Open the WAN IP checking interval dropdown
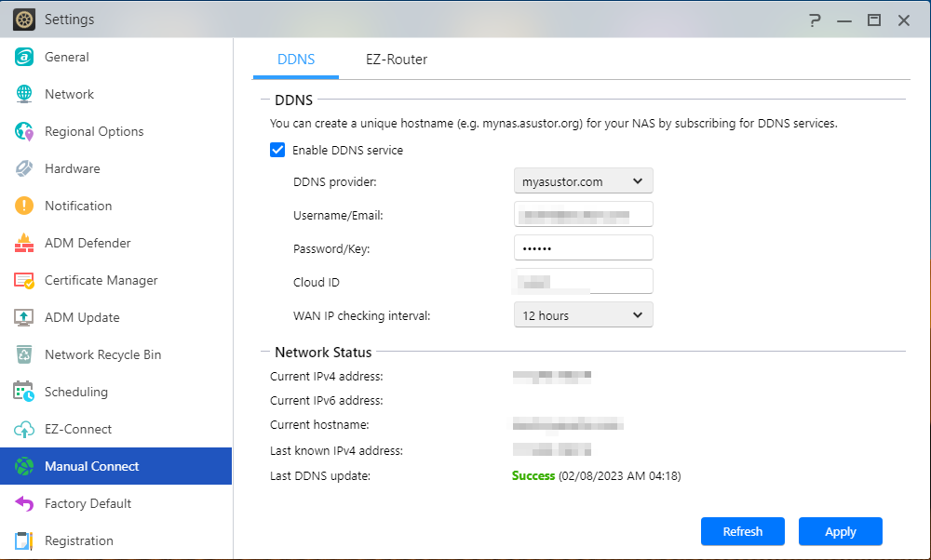 pyautogui.click(x=584, y=315)
